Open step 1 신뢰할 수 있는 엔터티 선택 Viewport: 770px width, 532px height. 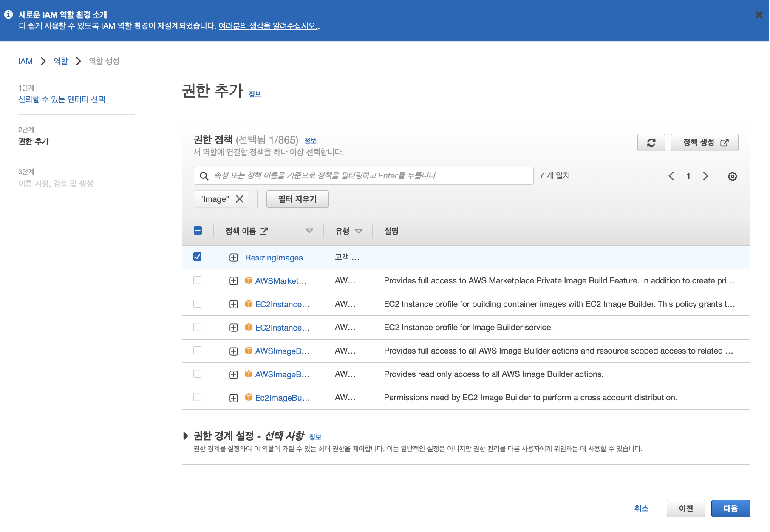point(62,99)
